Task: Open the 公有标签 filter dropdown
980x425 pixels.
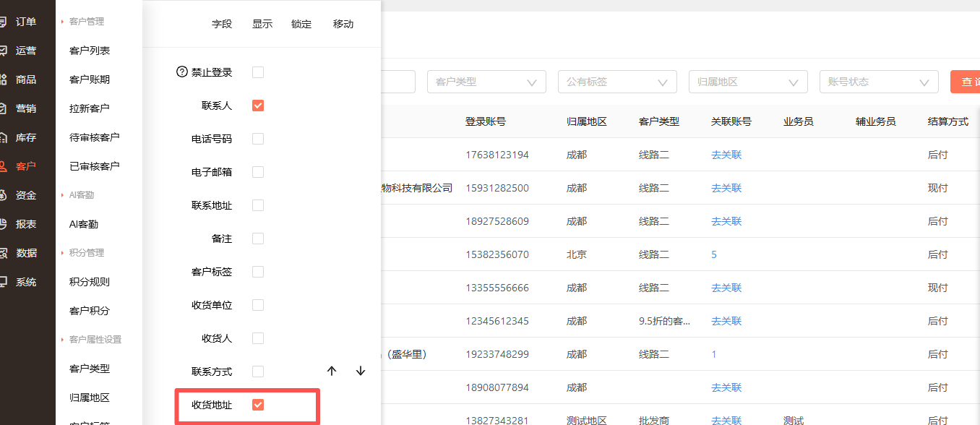Action: point(617,82)
